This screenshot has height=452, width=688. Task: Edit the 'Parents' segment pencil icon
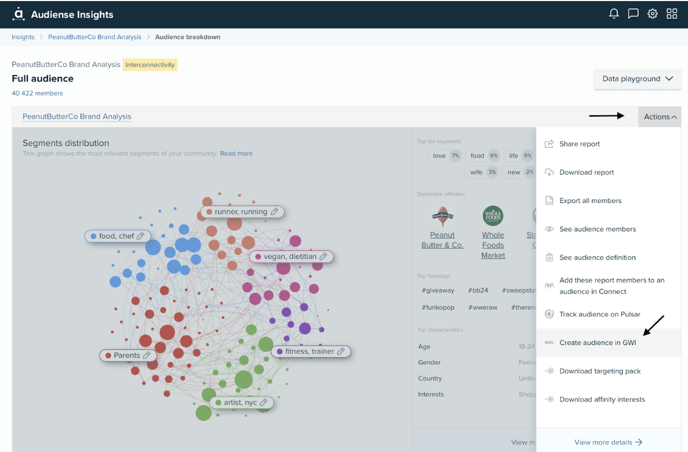pos(147,355)
